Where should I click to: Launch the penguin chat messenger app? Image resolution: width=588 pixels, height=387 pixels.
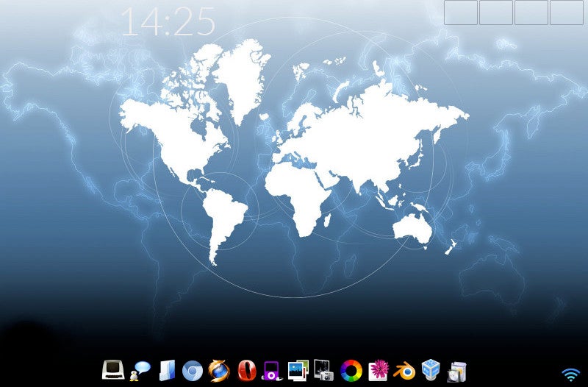[140, 371]
